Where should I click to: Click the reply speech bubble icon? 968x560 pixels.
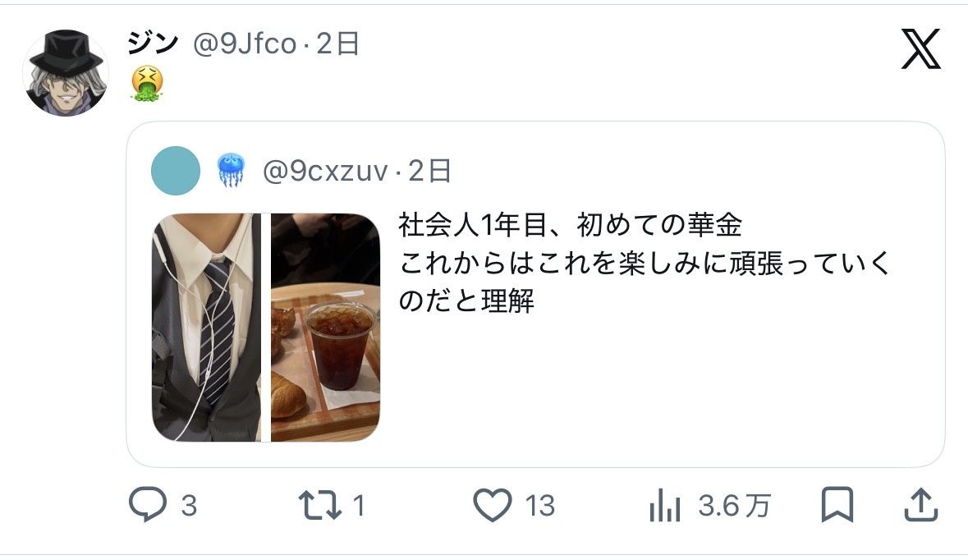click(148, 504)
